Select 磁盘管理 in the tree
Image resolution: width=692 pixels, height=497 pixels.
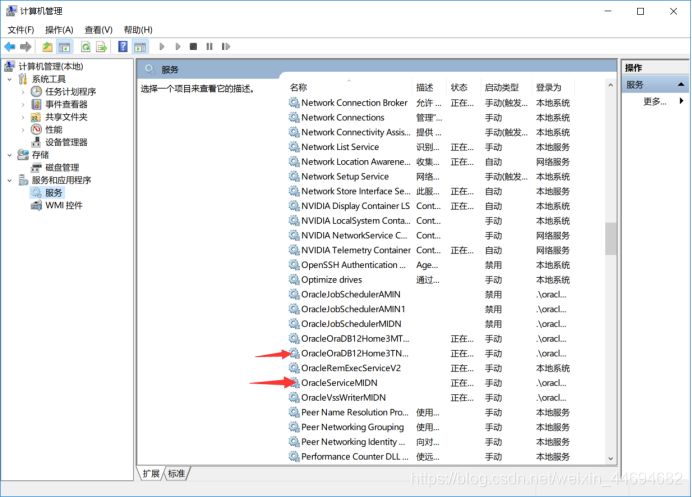point(62,167)
